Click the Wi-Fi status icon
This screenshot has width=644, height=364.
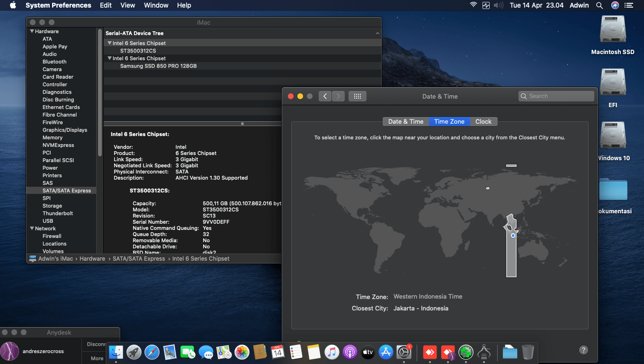tap(473, 5)
